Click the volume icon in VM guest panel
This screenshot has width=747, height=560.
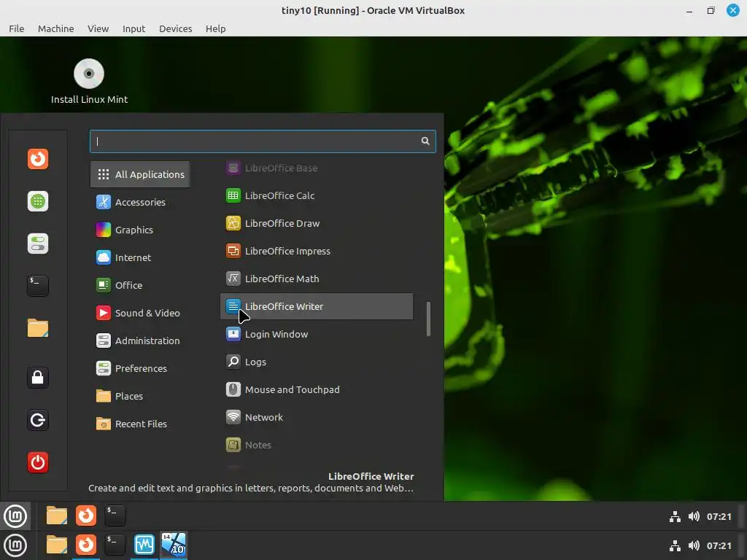(x=694, y=517)
